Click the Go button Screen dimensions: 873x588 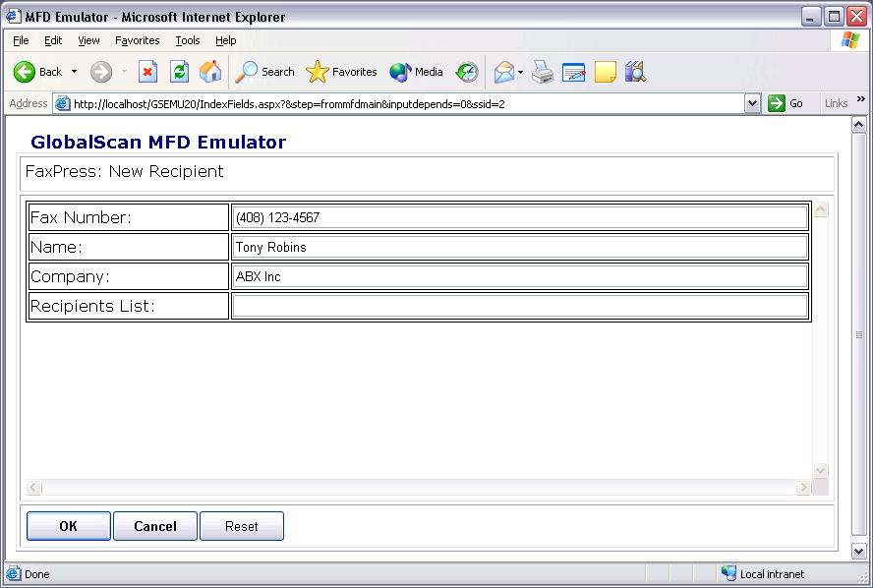pyautogui.click(x=786, y=103)
